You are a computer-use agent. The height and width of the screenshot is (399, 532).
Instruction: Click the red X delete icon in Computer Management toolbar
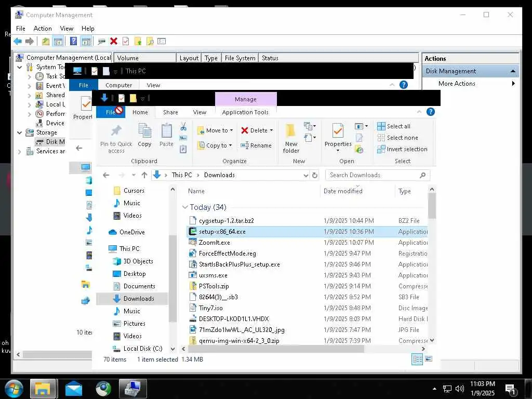(114, 42)
